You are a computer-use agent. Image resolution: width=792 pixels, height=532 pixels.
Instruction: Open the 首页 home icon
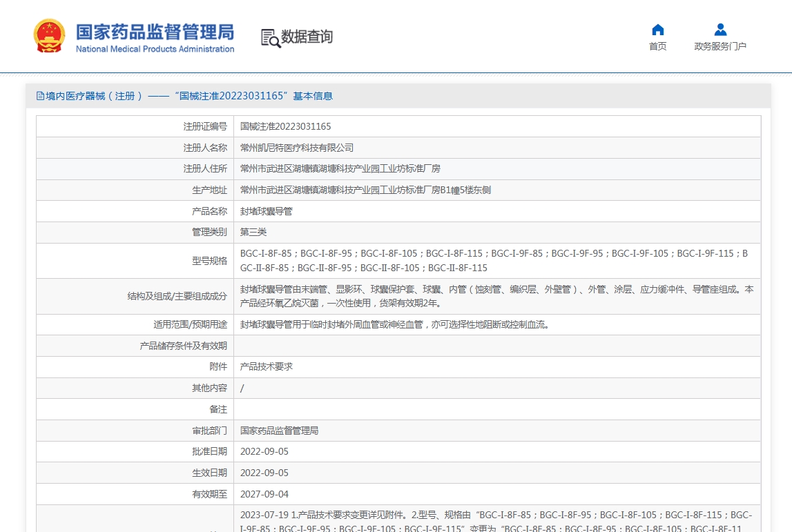tap(657, 30)
